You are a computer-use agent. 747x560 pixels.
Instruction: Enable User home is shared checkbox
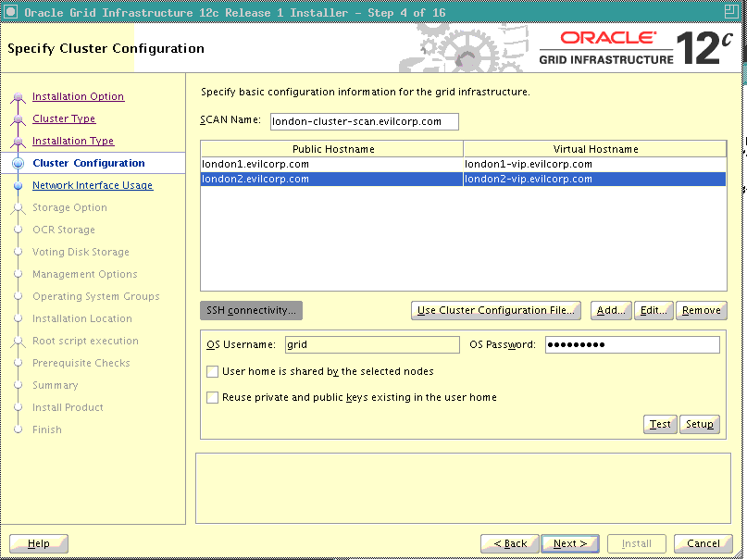click(213, 372)
